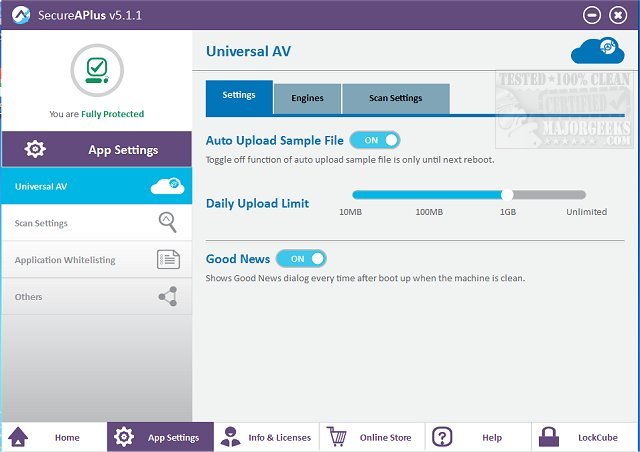Click the person icon for Info & Licenses
640x452 pixels.
(x=230, y=436)
